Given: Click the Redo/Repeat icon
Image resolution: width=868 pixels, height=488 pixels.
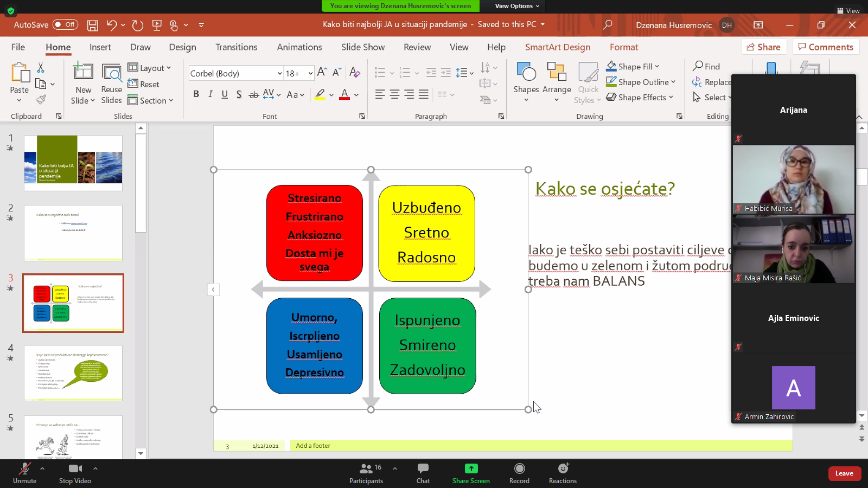Looking at the screenshot, I should 138,25.
